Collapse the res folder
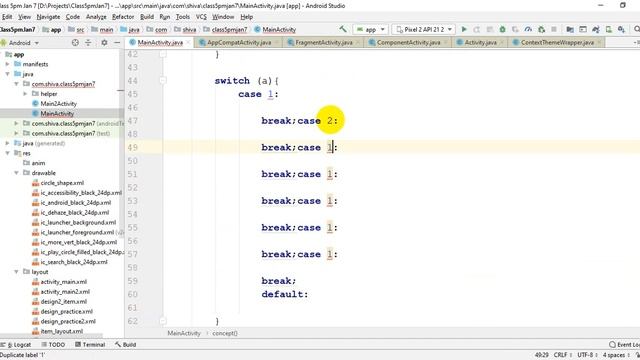 (7, 153)
